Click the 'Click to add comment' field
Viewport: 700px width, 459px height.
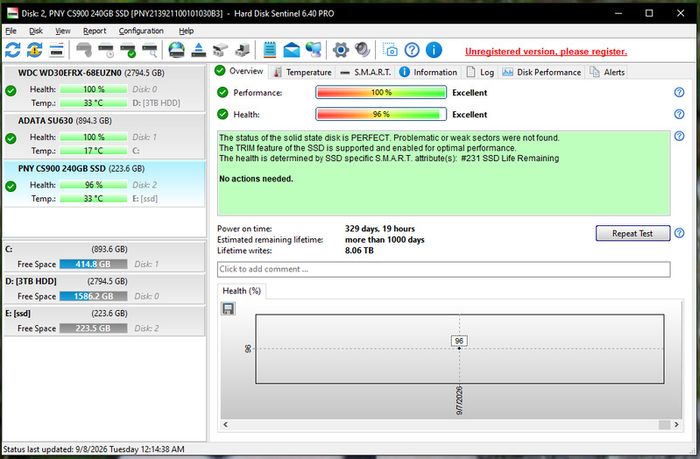coord(444,269)
